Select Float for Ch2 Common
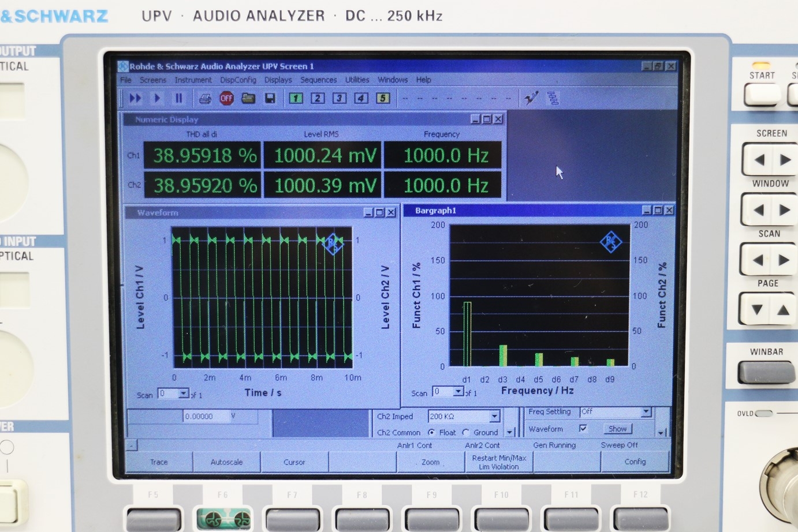This screenshot has width=798, height=532. [431, 432]
